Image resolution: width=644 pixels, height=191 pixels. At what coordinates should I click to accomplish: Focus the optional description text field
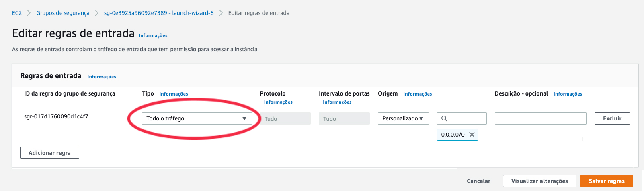click(540, 118)
